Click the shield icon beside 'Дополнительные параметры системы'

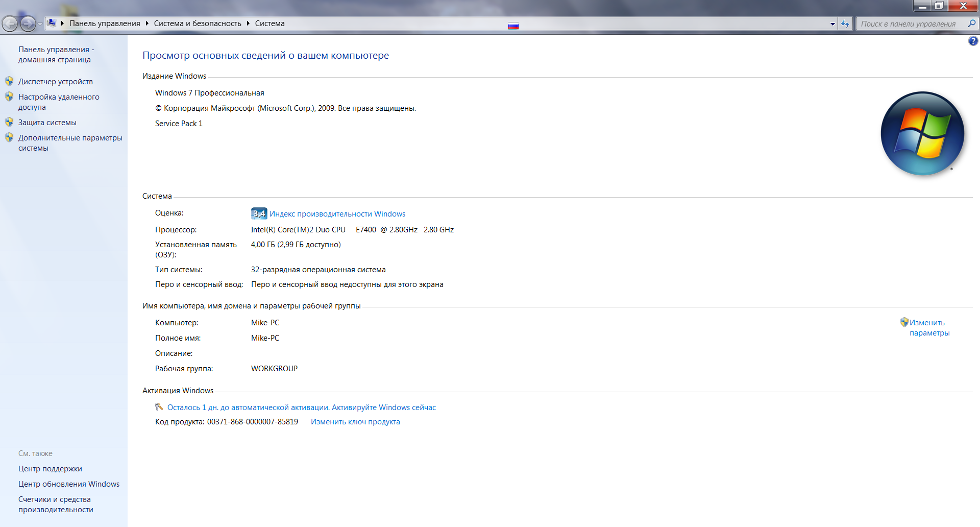(9, 137)
